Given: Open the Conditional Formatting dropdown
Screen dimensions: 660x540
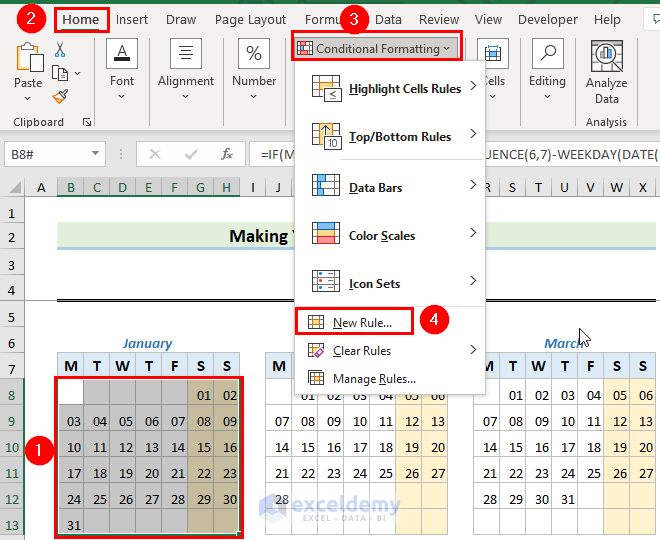Looking at the screenshot, I should coord(377,49).
